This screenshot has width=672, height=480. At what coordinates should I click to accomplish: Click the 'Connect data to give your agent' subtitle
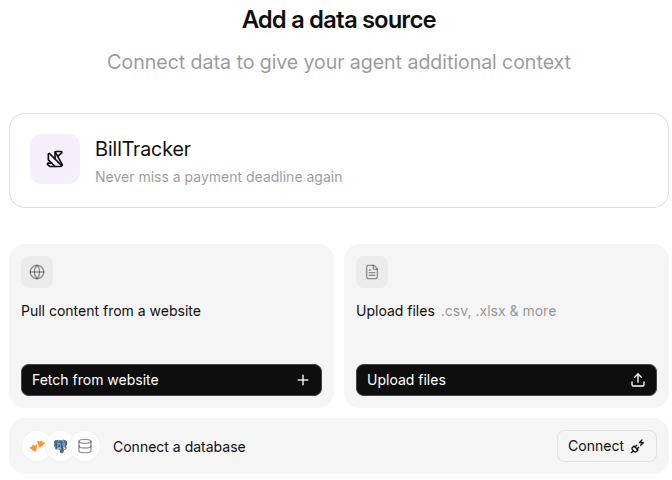(339, 62)
